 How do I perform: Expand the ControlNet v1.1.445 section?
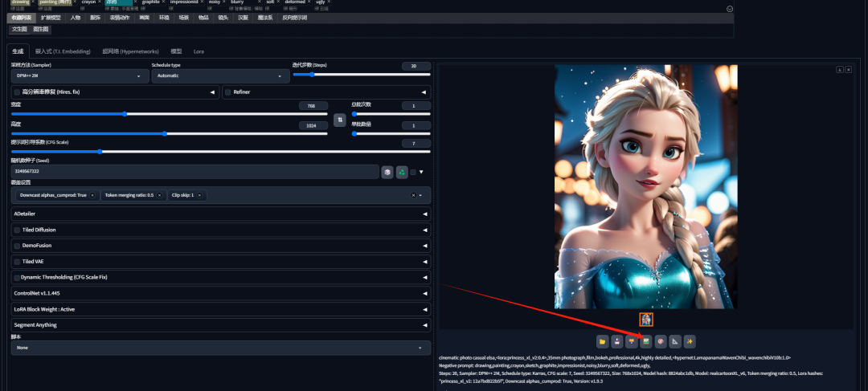[220, 293]
